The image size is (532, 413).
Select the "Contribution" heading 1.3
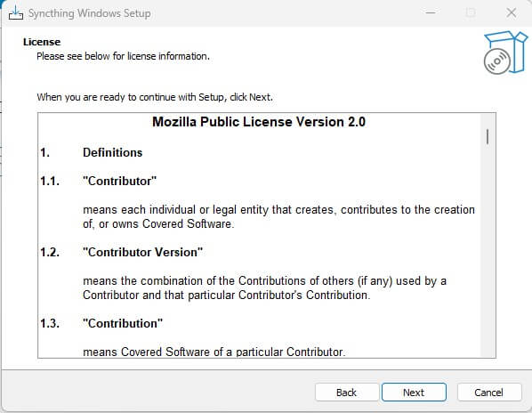click(x=101, y=323)
